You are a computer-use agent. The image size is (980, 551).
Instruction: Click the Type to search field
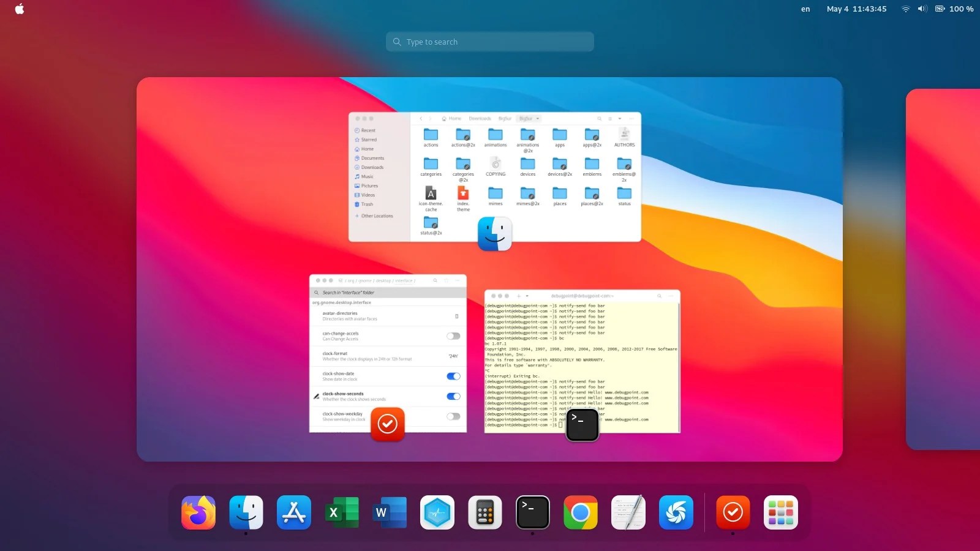click(x=489, y=42)
